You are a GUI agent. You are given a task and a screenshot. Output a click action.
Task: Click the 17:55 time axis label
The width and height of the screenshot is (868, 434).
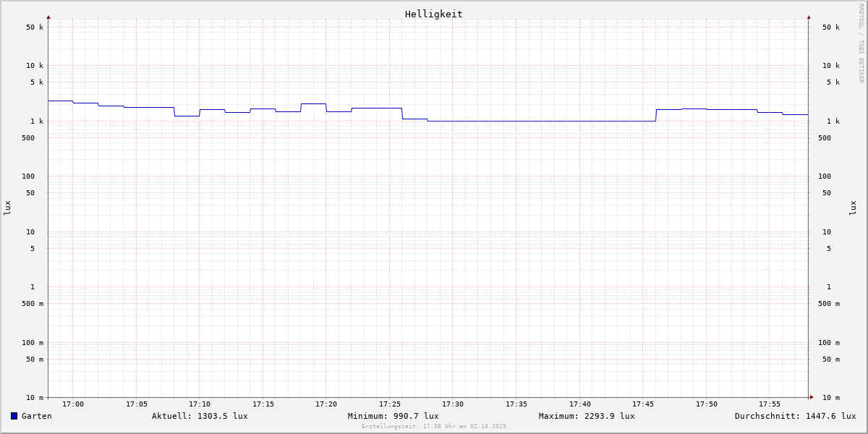[x=770, y=404]
